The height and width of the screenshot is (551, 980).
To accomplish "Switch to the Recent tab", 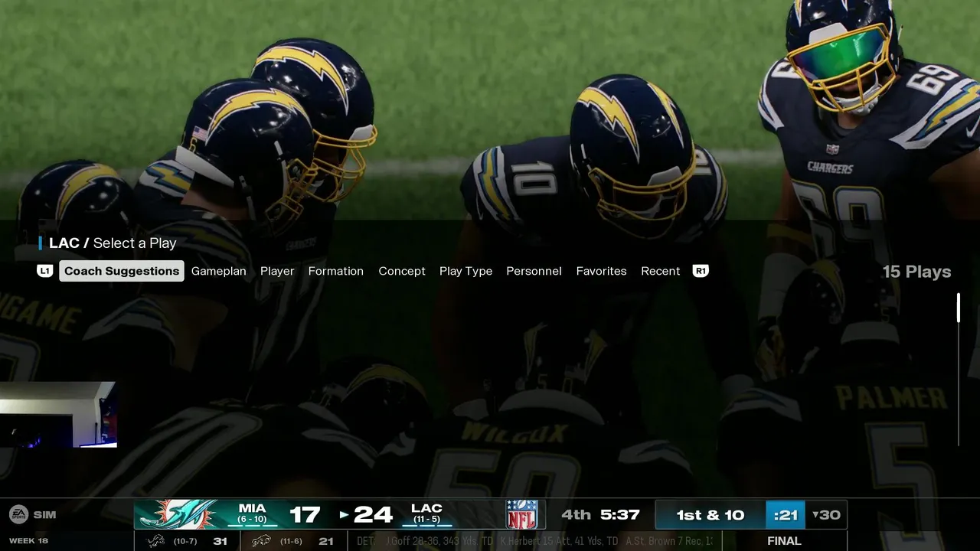I will point(661,271).
